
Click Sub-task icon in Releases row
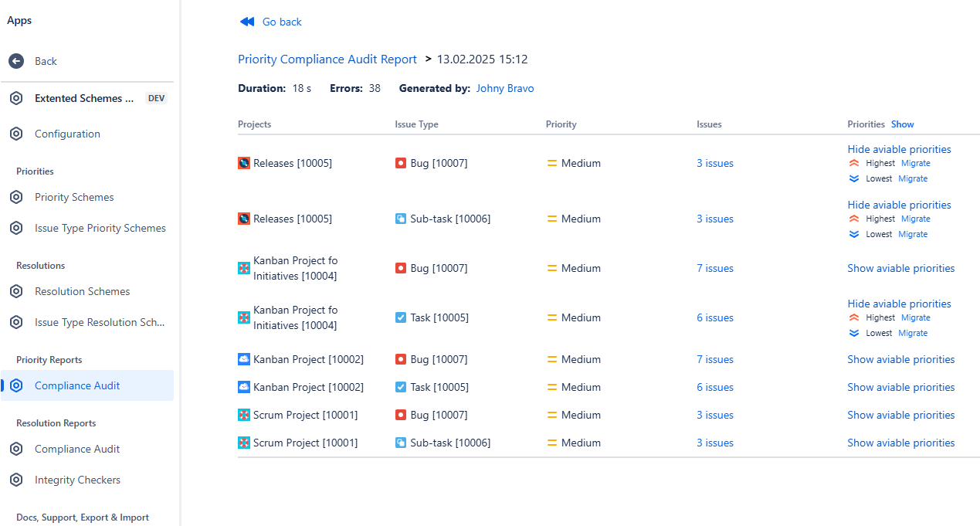click(401, 219)
